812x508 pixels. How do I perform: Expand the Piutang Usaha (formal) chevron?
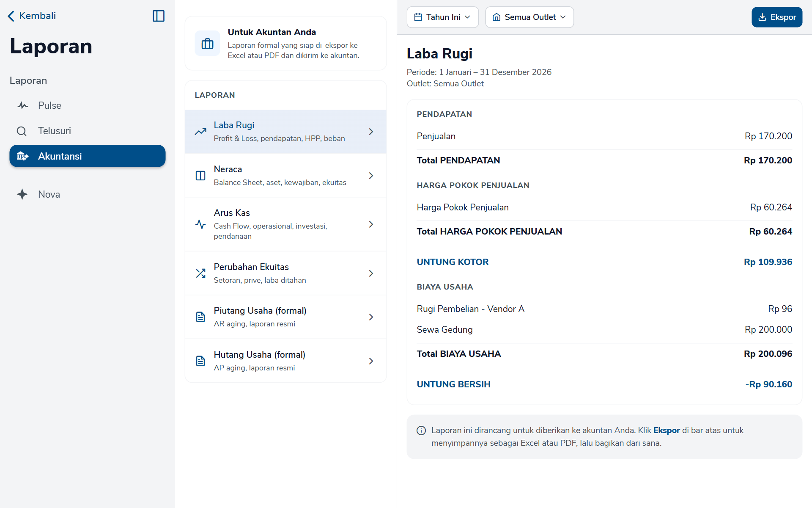[x=371, y=317]
